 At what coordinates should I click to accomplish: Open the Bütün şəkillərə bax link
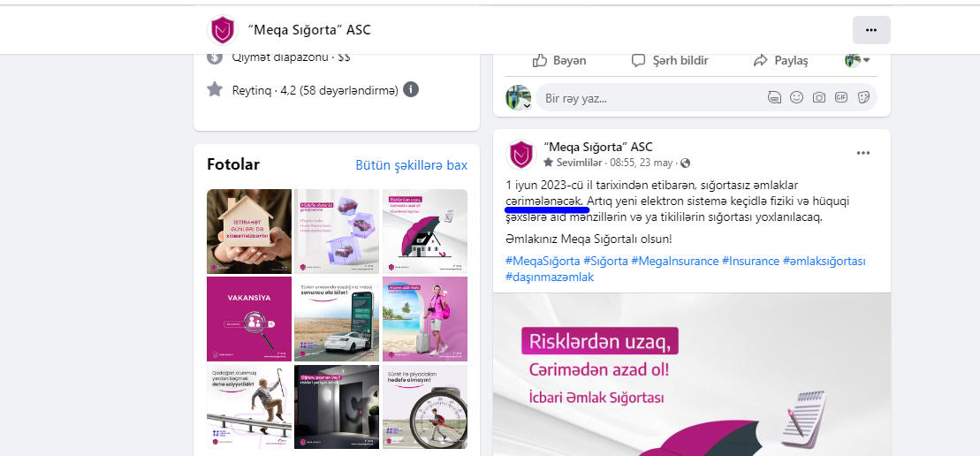tap(411, 165)
